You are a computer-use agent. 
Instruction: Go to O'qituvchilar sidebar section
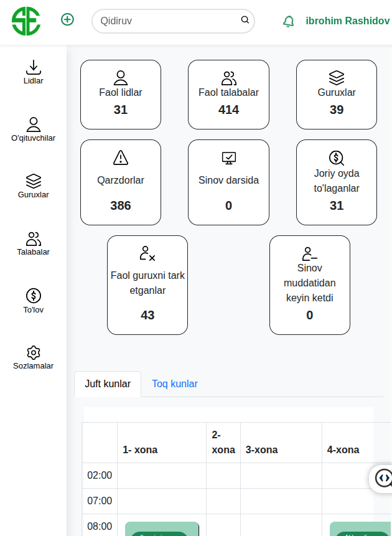point(34,129)
